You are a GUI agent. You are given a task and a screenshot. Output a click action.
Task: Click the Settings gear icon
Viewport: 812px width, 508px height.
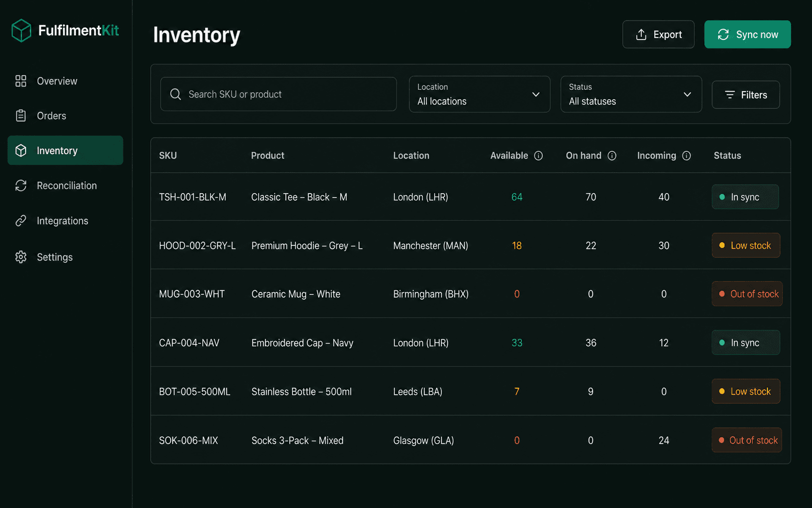pos(21,257)
